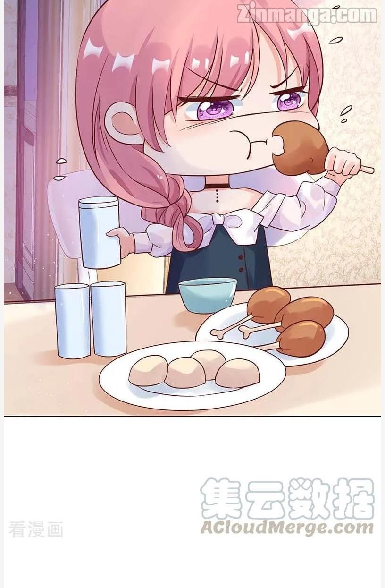Click the faded 看漫画 label
Screen dimensions: 385x588
pyautogui.click(x=36, y=530)
